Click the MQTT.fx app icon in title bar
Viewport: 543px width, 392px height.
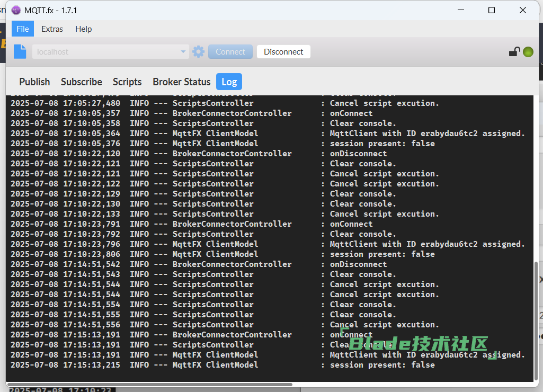[x=16, y=11]
